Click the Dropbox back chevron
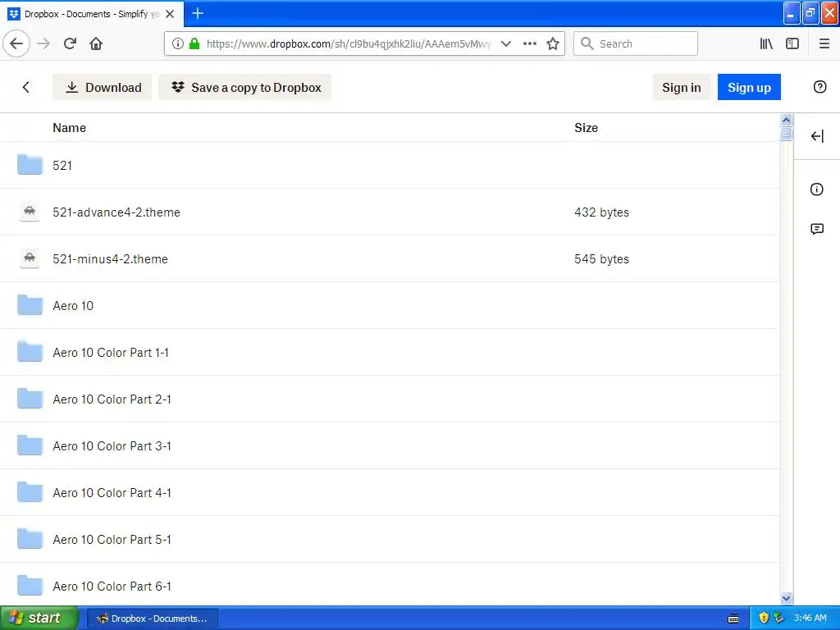Viewport: 840px width, 630px height. (25, 87)
